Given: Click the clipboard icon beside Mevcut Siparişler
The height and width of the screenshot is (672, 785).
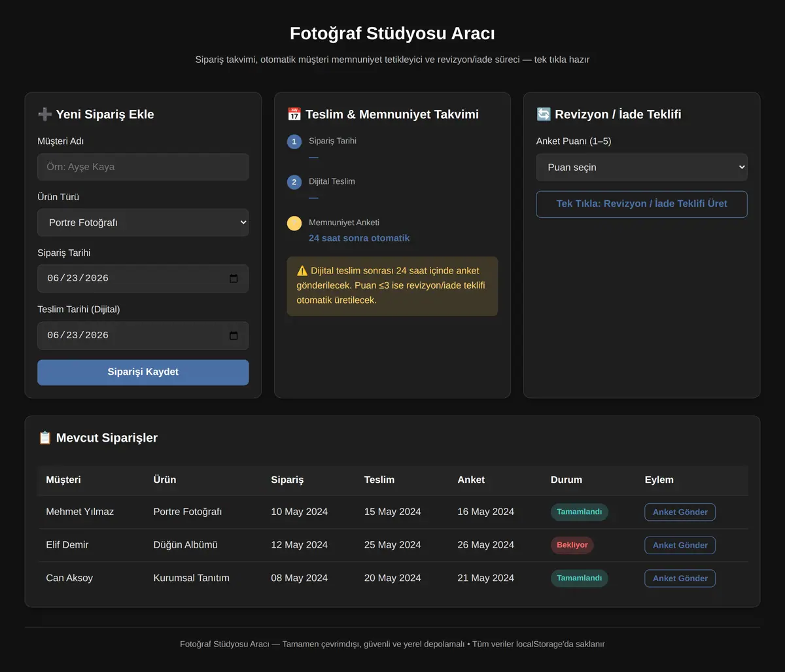Looking at the screenshot, I should [44, 438].
